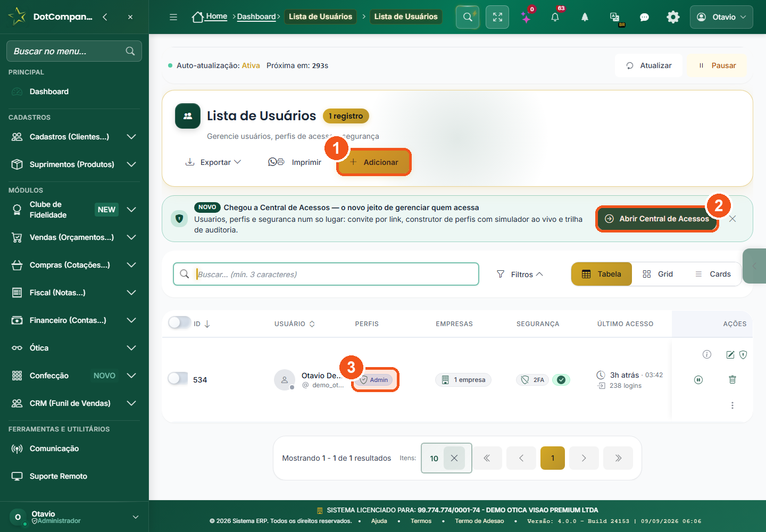Viewport: 766px width, 532px height.
Task: Click the Buscar no menu field
Action: [74, 51]
